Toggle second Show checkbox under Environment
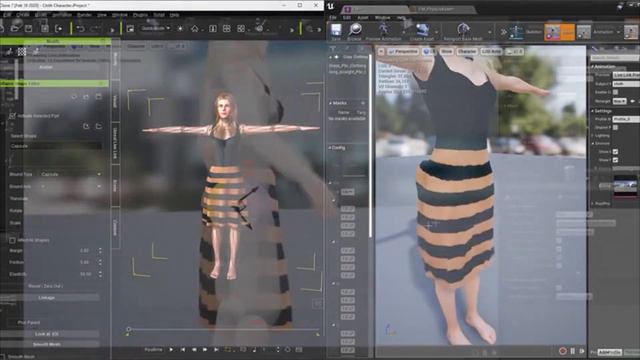This screenshot has width=640, height=360. point(615,160)
